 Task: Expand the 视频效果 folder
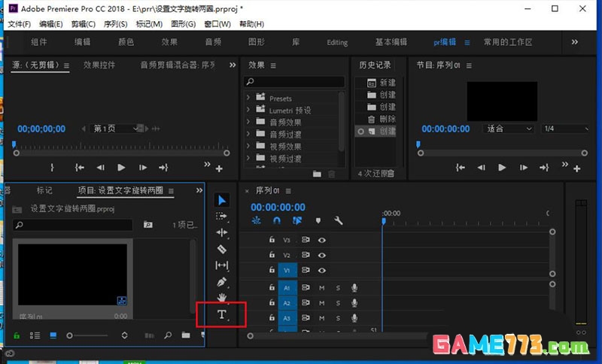pos(248,146)
